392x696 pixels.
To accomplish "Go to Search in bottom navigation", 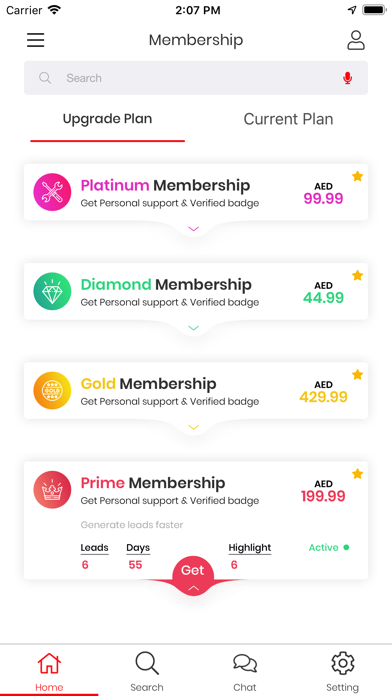I will tap(147, 672).
